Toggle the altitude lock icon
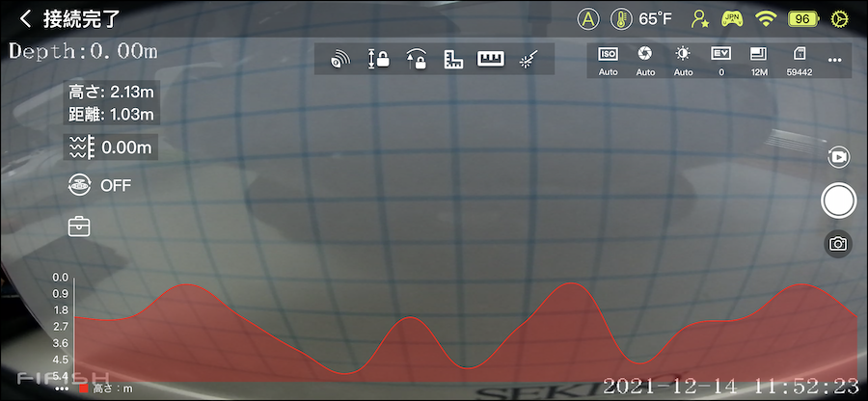Screen dimensions: 868x401 416,60
